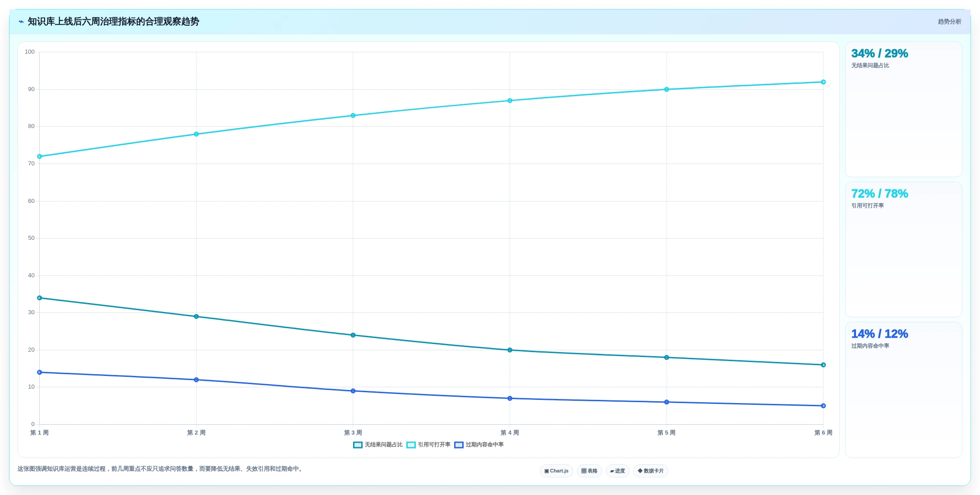This screenshot has width=980, height=495.
Task: Click 无结果问题占比 data point at 第 1 周
Action: 40,298
